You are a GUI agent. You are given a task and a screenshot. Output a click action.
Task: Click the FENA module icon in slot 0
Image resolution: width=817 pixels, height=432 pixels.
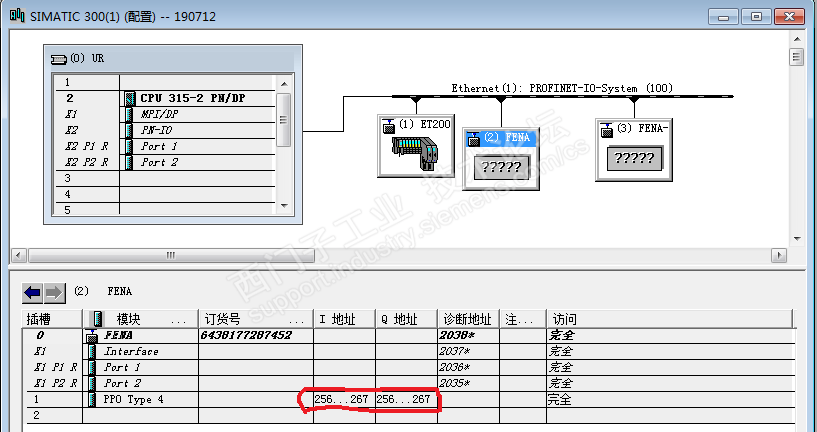92,336
